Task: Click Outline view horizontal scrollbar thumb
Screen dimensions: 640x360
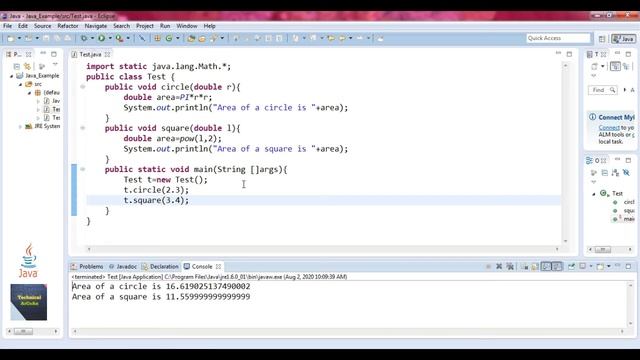Action: tap(602, 249)
